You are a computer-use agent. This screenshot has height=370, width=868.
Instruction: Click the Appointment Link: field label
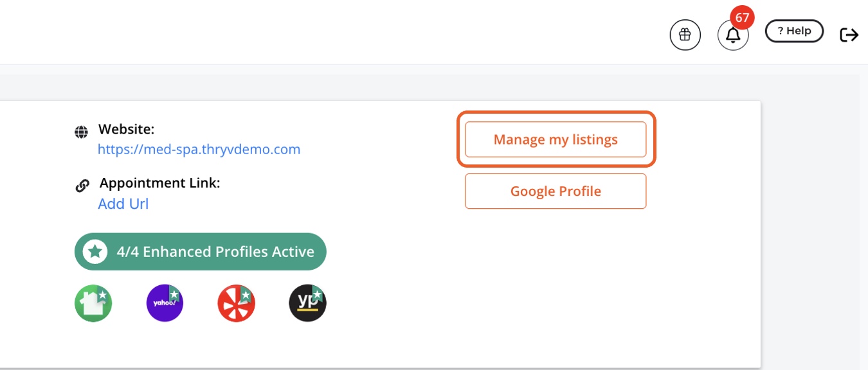[159, 183]
